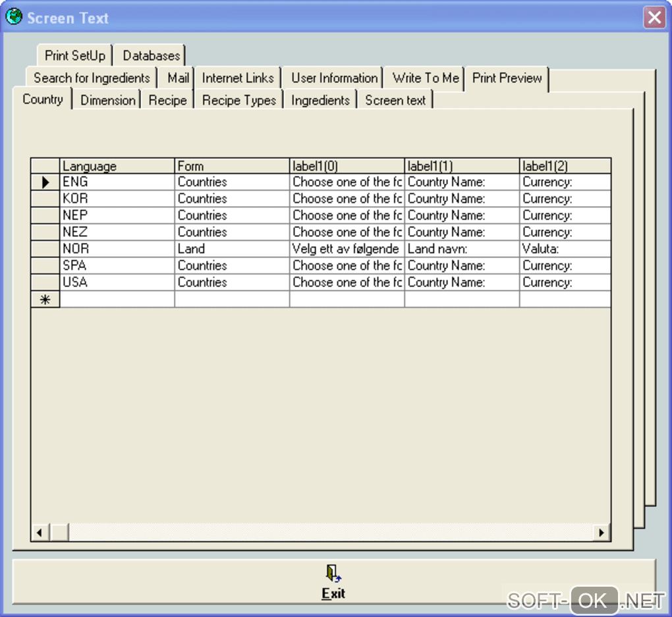672x617 pixels.
Task: Go to the Internet Links tab
Action: (238, 78)
